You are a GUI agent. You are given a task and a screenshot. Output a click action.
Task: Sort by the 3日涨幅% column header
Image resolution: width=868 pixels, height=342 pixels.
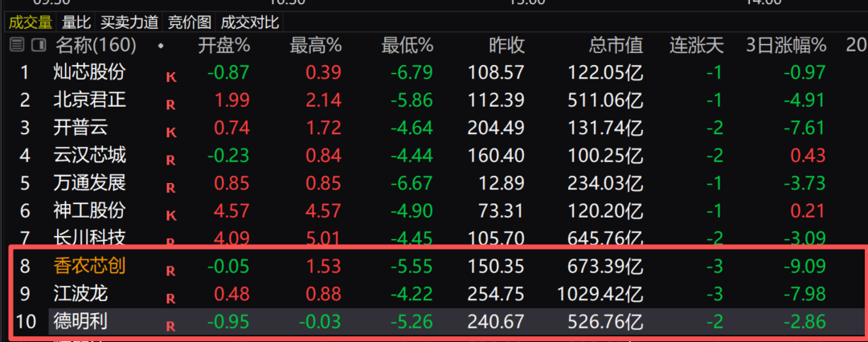785,46
